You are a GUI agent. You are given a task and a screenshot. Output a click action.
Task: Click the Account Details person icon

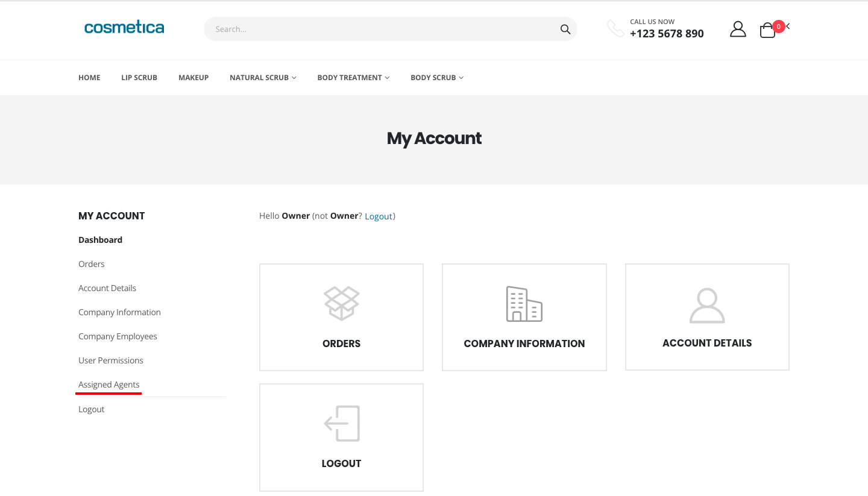[706, 306]
